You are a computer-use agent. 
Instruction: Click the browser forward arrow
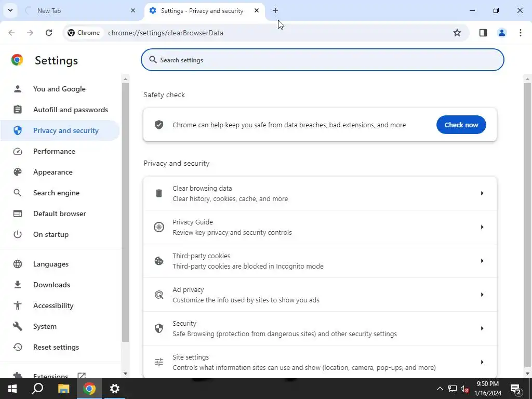(x=30, y=33)
